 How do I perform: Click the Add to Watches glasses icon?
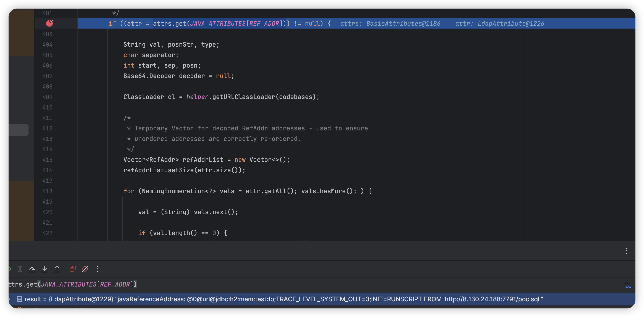pyautogui.click(x=628, y=285)
